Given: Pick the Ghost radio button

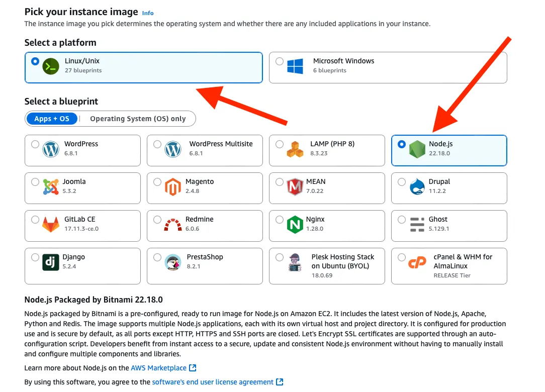Looking at the screenshot, I should 401,220.
